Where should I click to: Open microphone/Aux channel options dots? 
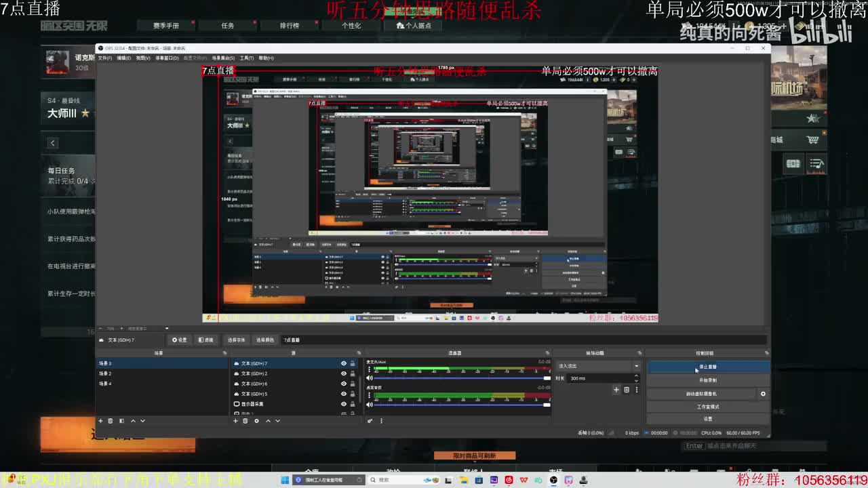(370, 370)
